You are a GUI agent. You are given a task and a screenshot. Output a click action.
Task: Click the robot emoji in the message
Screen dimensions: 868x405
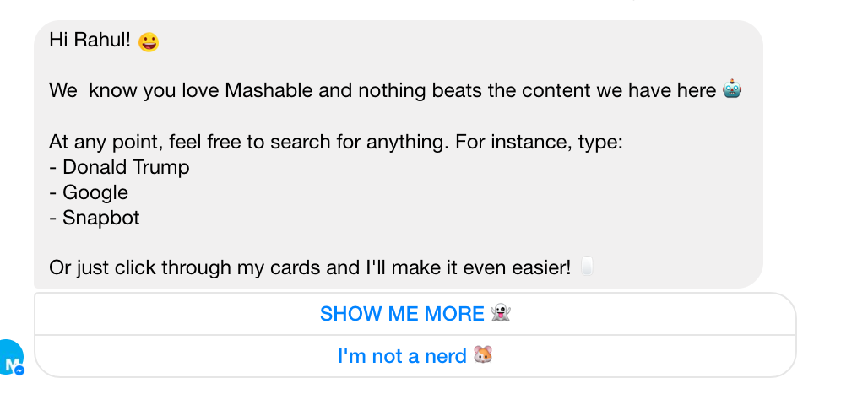coord(732,89)
